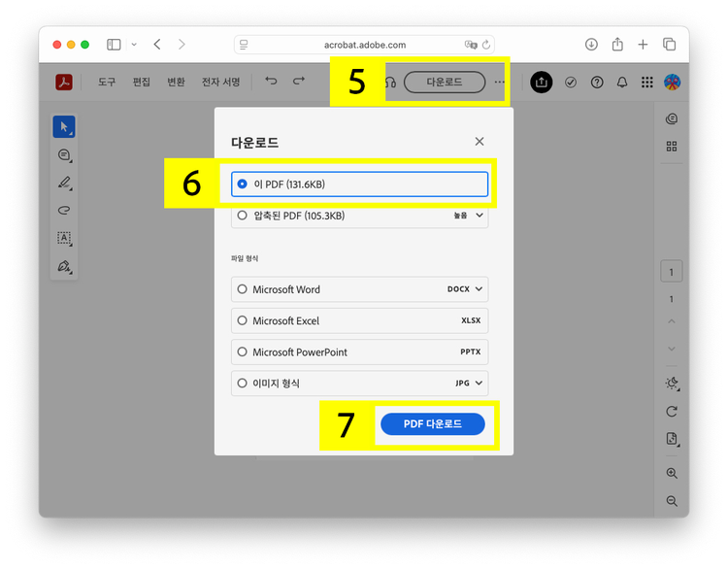This screenshot has height=569, width=728.
Task: Activate the text box tool
Action: pyautogui.click(x=64, y=238)
